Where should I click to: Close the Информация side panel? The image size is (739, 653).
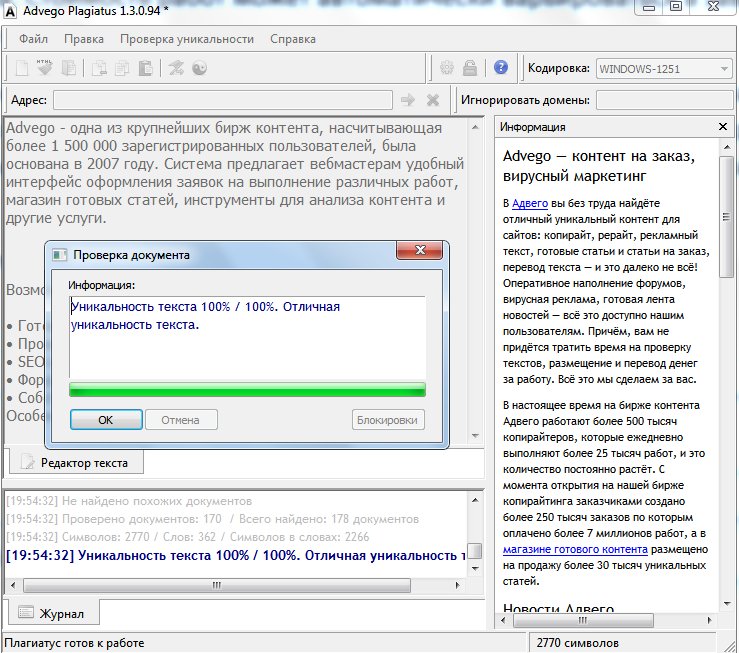click(x=723, y=127)
